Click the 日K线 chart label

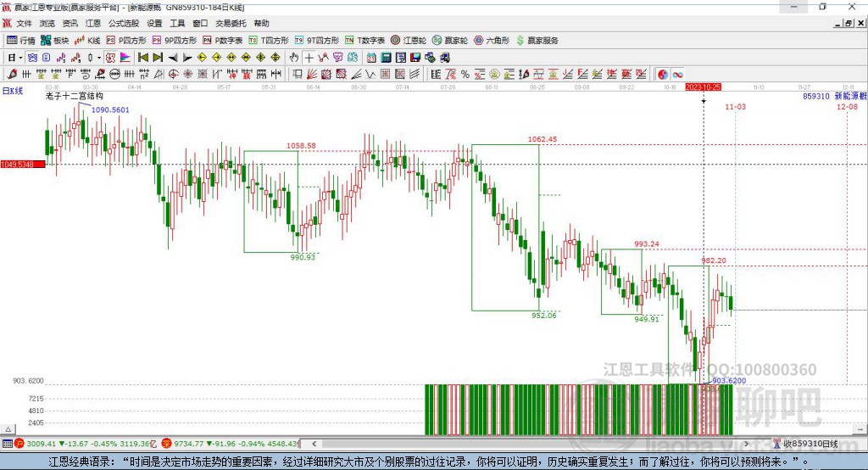click(13, 91)
